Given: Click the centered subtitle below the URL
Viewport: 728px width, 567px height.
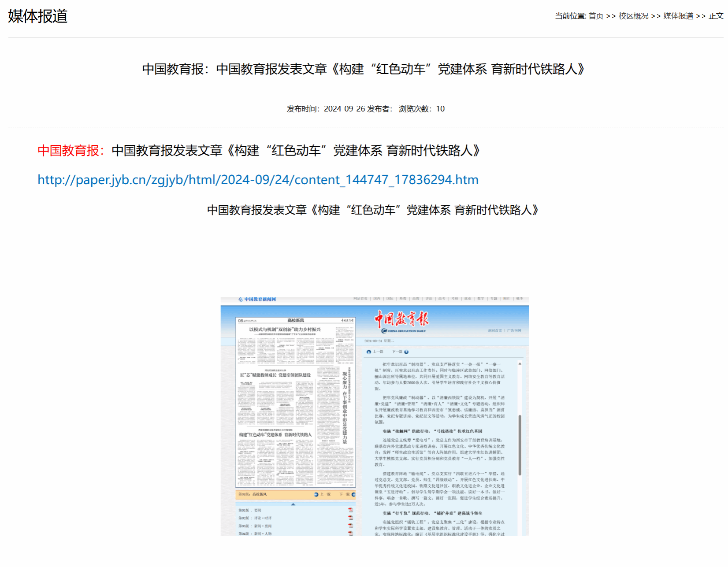Looking at the screenshot, I should point(373,210).
